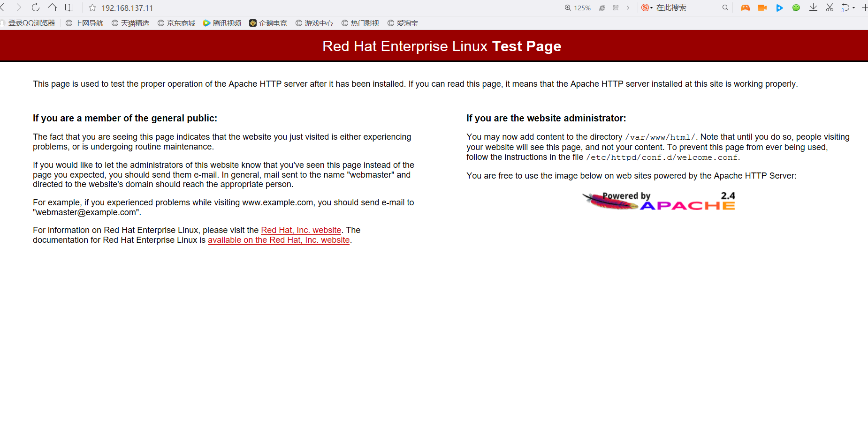This screenshot has width=868, height=442.
Task: Open the 热门影视 bookmark
Action: pos(360,23)
